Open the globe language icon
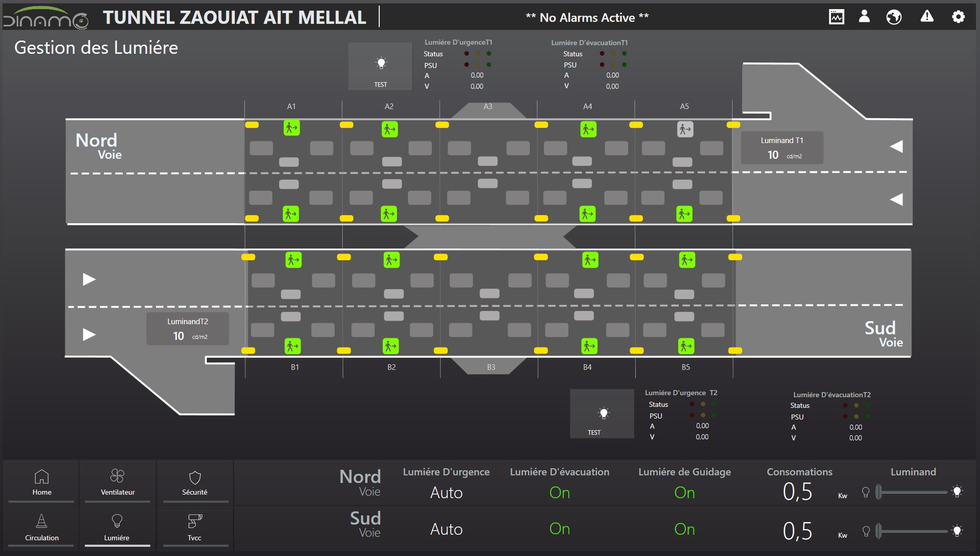Screen dimensions: 980x556 (x=894, y=17)
